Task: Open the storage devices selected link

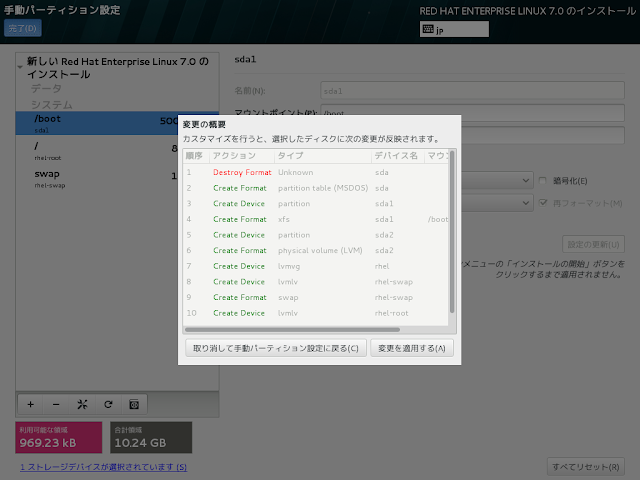Action: (x=104, y=467)
